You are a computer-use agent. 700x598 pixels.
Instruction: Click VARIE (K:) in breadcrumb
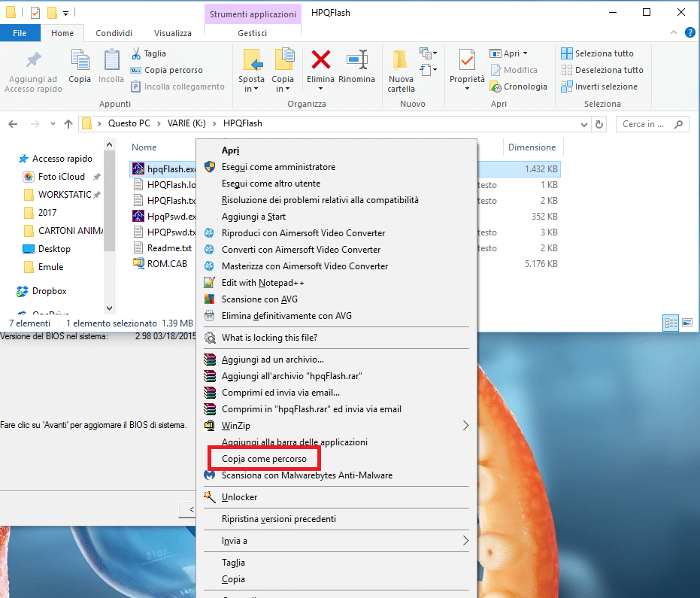coord(186,123)
